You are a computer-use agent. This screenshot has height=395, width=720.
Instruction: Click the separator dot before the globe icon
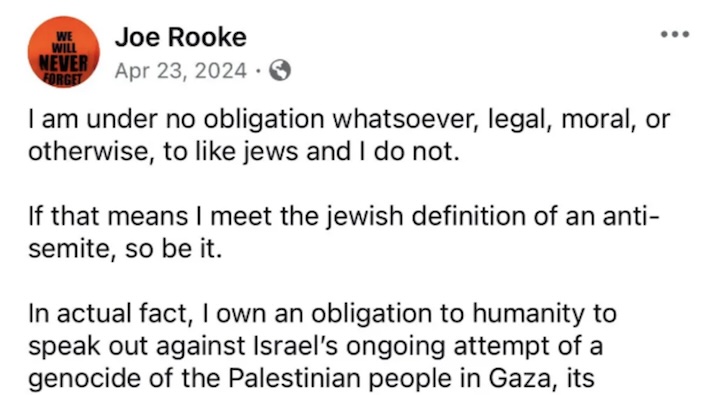[x=258, y=71]
